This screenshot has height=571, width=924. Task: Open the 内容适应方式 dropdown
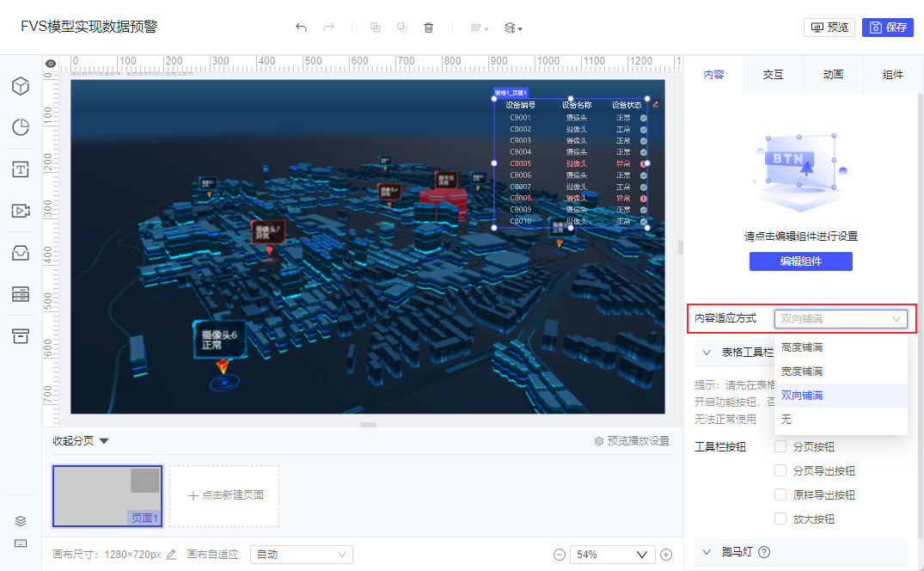[841, 319]
